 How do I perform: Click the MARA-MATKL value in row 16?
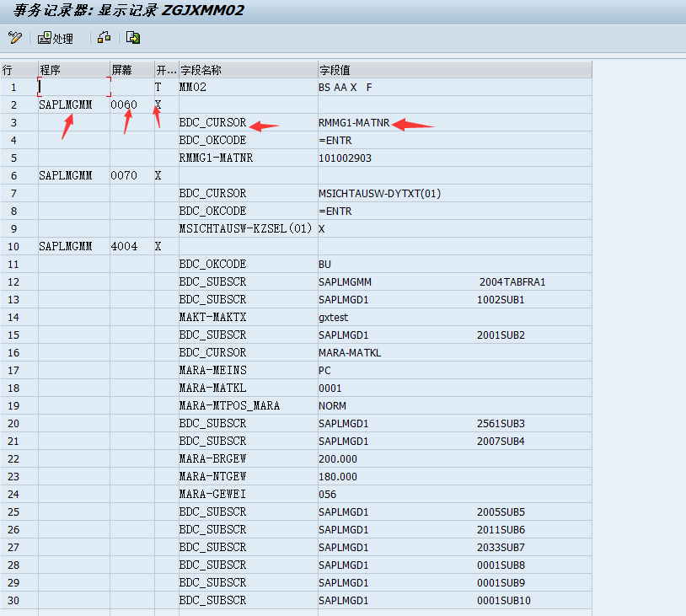pyautogui.click(x=350, y=352)
